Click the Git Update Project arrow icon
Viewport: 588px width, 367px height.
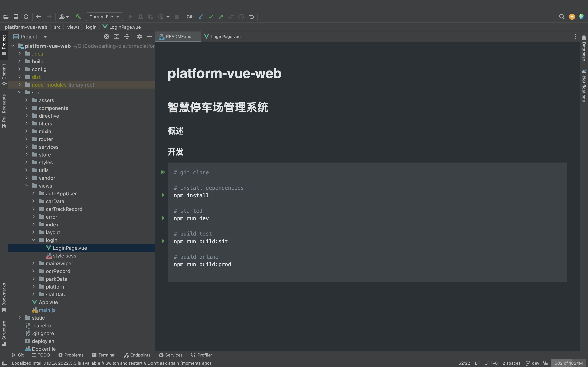tap(200, 17)
